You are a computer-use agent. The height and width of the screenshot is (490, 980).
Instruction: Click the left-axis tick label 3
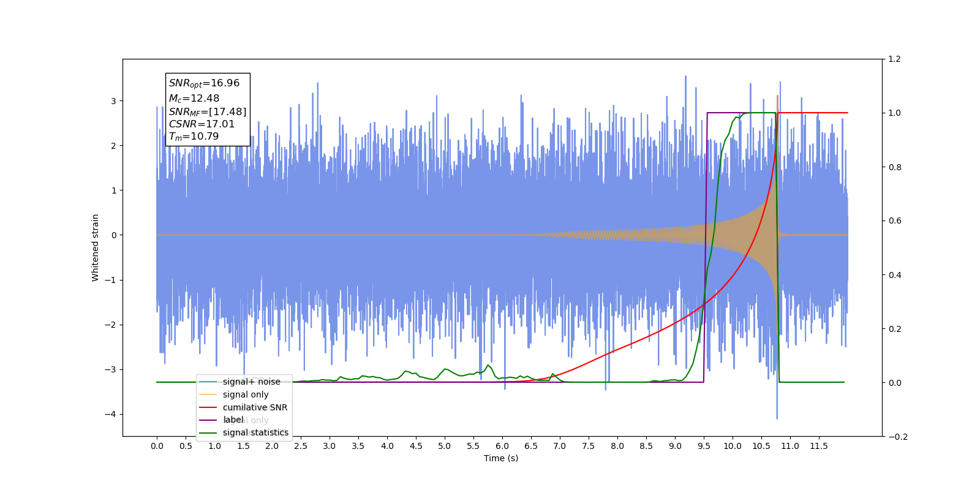pos(113,101)
